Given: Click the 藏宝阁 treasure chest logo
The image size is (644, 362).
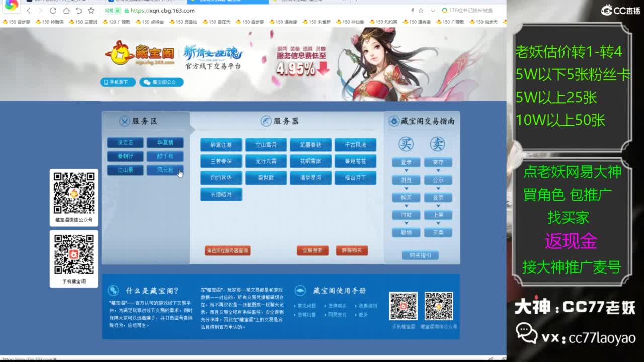Looking at the screenshot, I should 119,52.
